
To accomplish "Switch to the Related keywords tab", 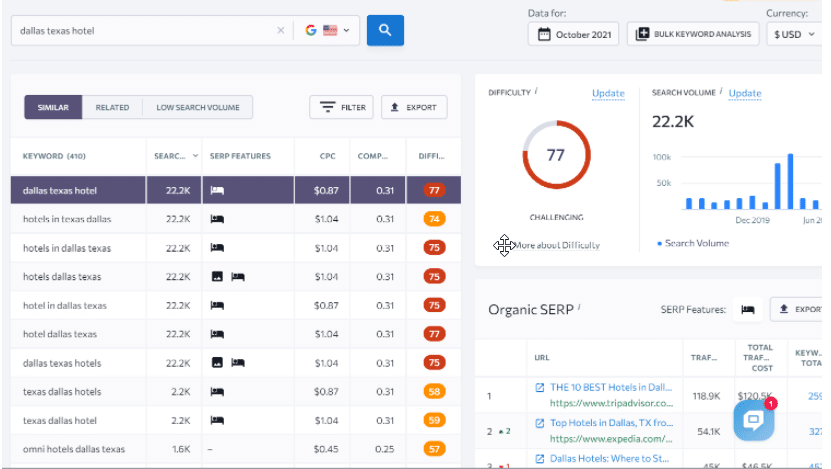I will click(112, 107).
